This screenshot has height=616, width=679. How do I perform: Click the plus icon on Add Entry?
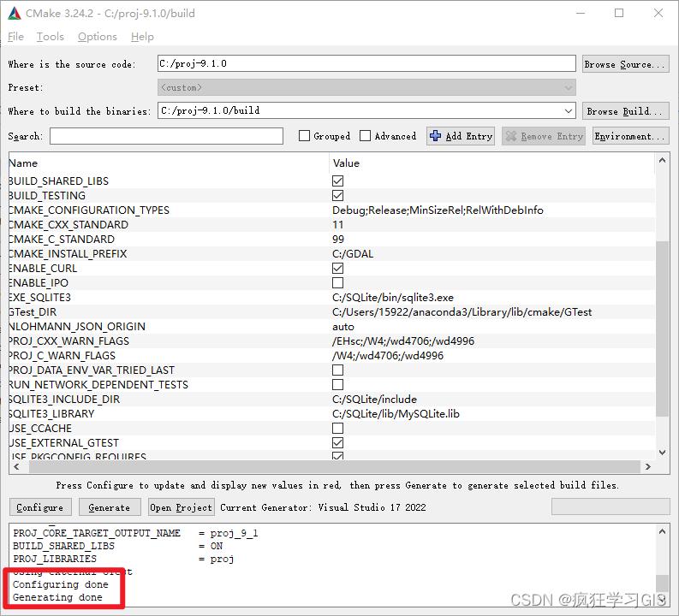435,136
